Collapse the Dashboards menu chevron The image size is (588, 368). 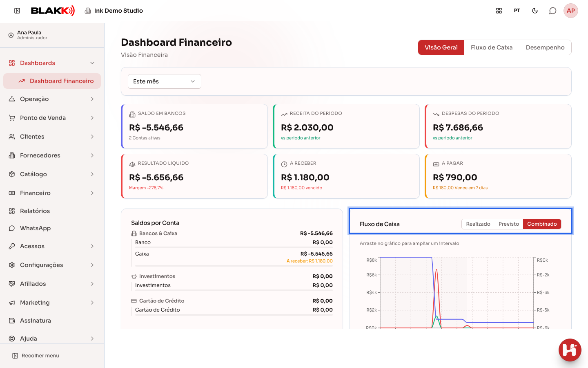click(x=92, y=63)
